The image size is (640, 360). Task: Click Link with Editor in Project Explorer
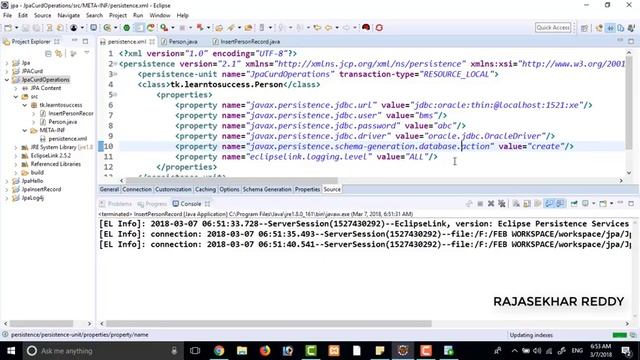tap(59, 53)
